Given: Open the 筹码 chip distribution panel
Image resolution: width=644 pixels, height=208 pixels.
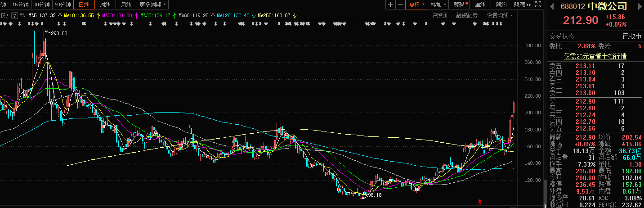Looking at the screenshot, I should (x=460, y=5).
